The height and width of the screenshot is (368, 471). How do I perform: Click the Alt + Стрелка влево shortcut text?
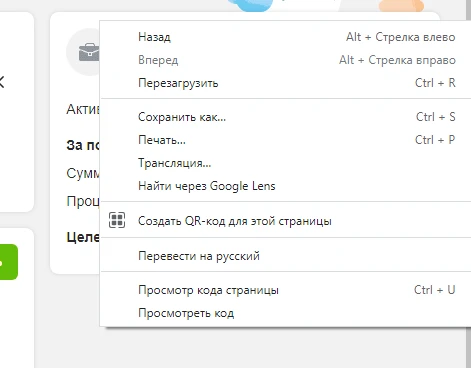[x=400, y=37]
